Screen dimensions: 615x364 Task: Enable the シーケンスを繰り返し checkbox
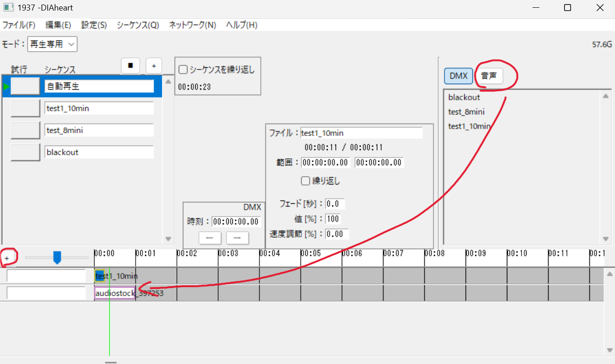[x=183, y=70]
